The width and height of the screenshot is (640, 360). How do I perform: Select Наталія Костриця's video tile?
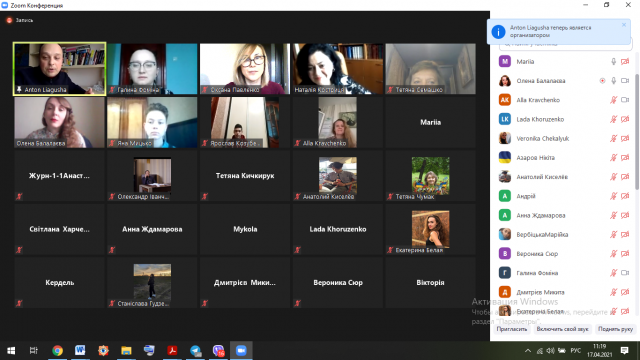click(x=338, y=69)
